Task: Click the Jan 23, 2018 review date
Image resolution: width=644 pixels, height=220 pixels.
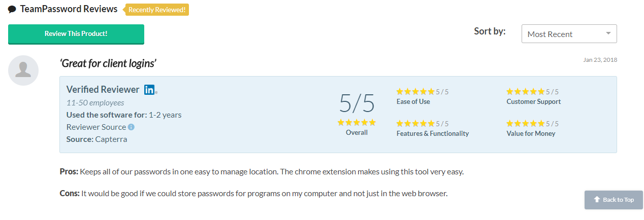Action: tap(600, 60)
